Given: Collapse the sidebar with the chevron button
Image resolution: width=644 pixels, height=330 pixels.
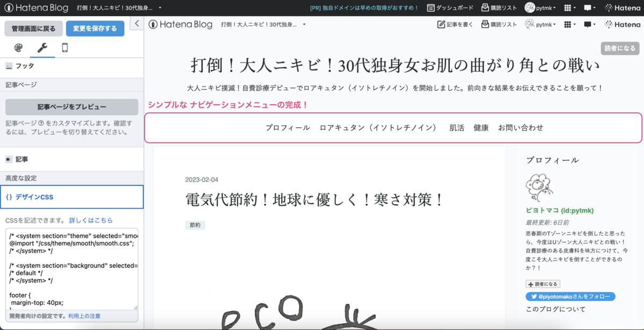Looking at the screenshot, I should point(137,23).
